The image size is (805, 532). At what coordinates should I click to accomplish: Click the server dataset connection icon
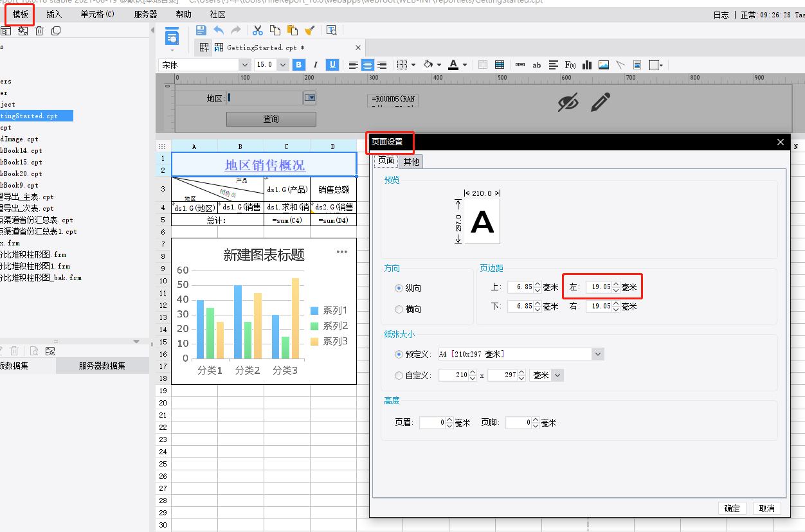[x=50, y=351]
